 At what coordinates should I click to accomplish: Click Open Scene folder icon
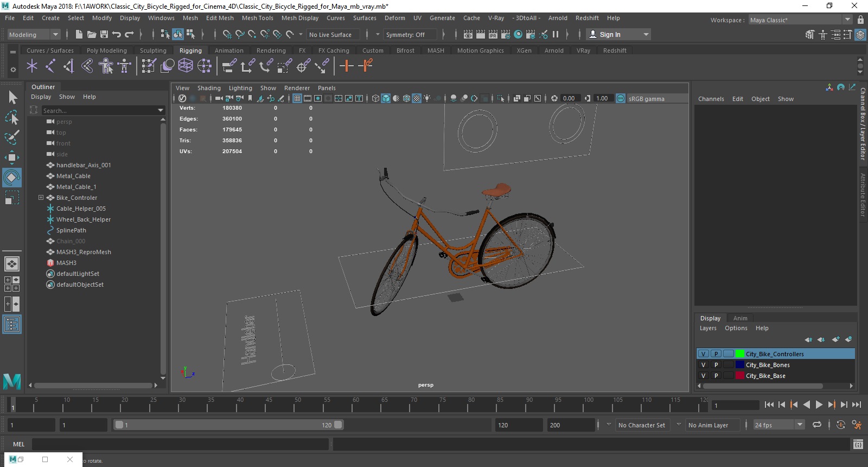92,34
